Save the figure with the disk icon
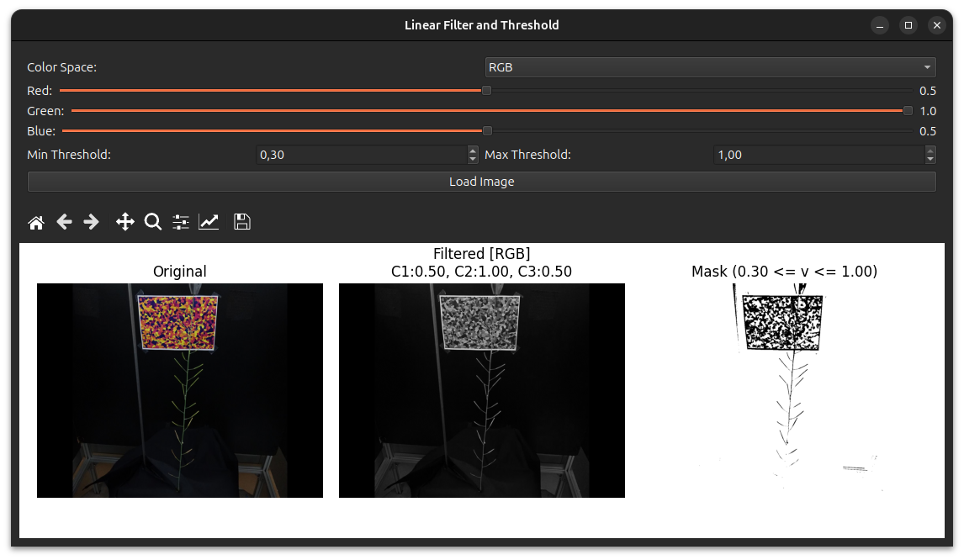This screenshot has height=560, width=964. [242, 222]
